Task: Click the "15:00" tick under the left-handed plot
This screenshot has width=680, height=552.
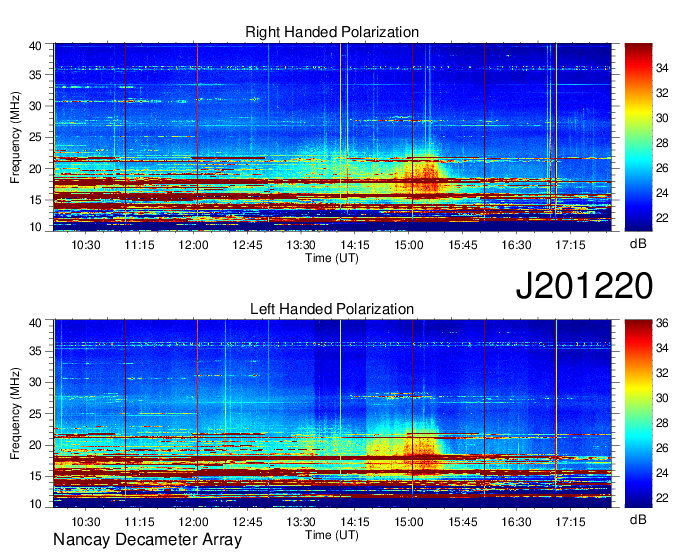Action: [x=409, y=522]
